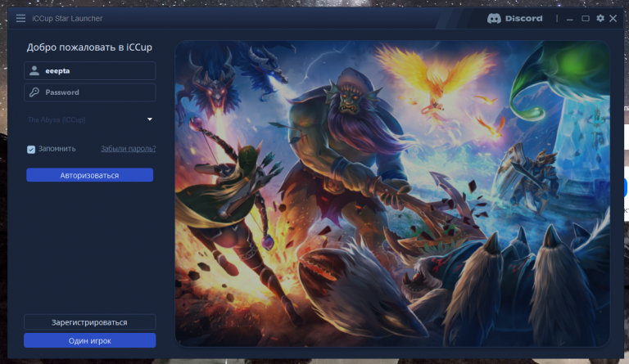Maximize the iCCup Star Launcher window
The image size is (629, 364).
point(586,19)
